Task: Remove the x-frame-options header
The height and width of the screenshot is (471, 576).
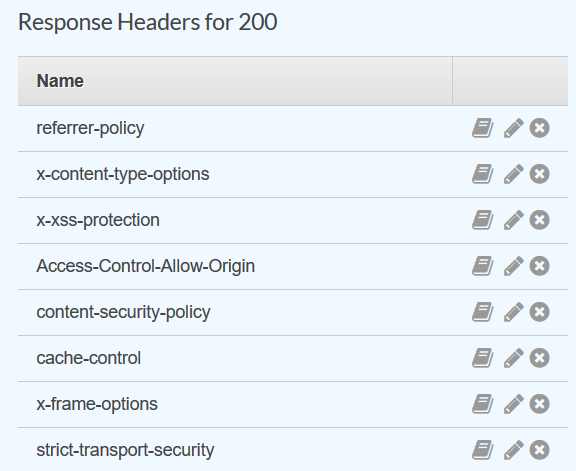Action: [539, 404]
